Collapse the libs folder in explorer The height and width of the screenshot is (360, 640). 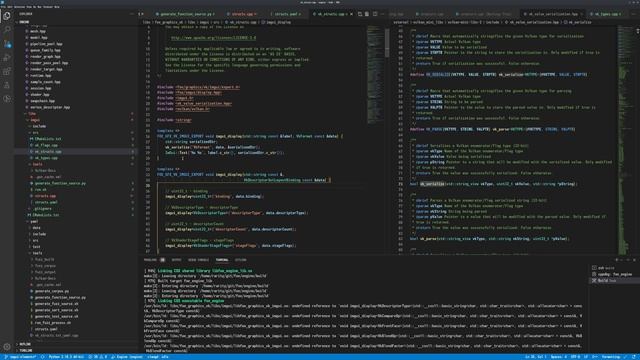(x=32, y=113)
